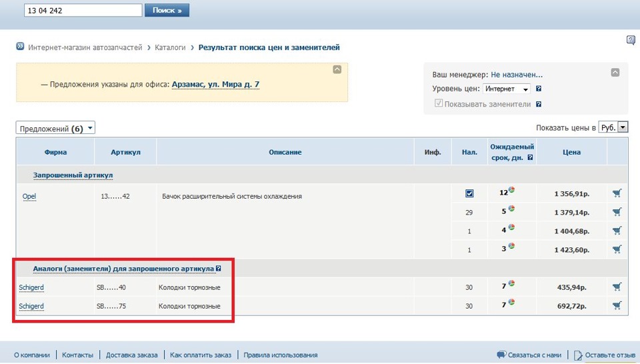Click the article search input field
The height and width of the screenshot is (364, 640).
83,10
